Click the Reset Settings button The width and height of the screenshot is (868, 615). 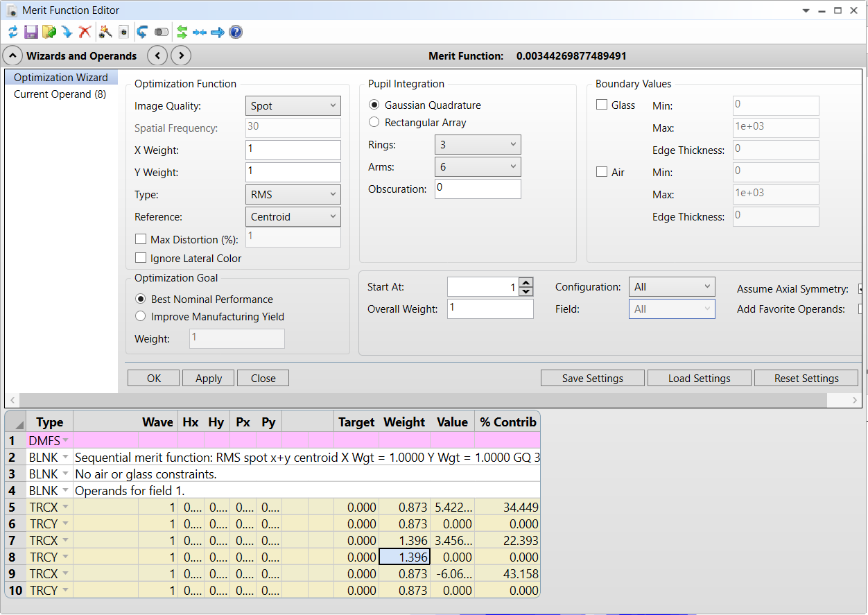pos(806,379)
